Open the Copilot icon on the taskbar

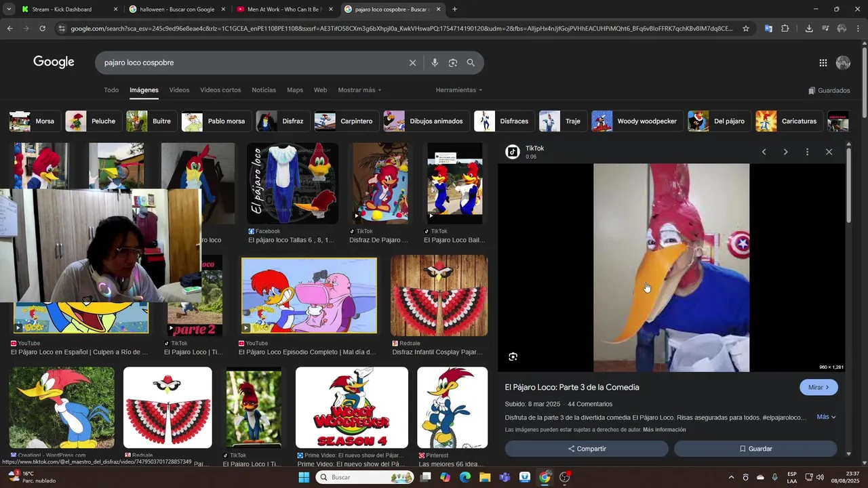[x=445, y=477]
